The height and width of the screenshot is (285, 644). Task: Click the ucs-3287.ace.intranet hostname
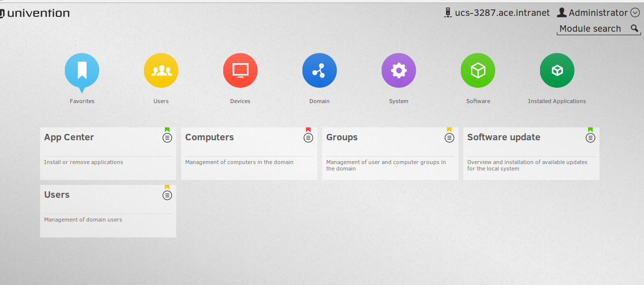(502, 13)
